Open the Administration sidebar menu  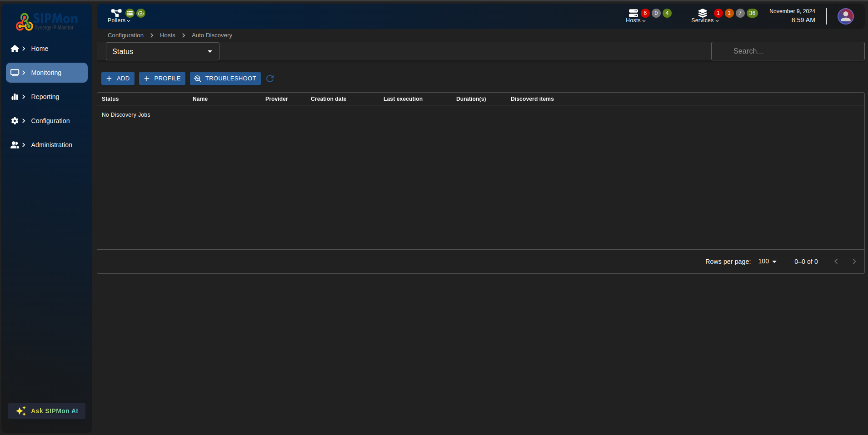(51, 145)
